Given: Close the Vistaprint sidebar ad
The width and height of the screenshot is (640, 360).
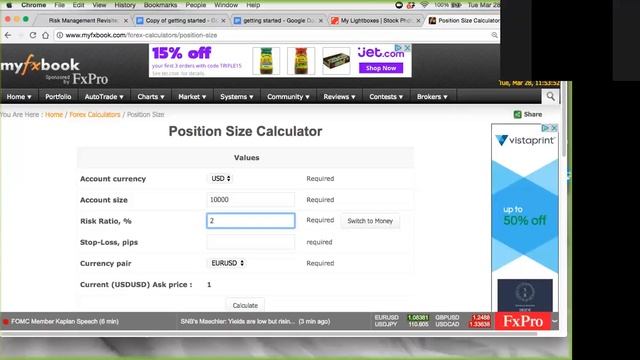Looking at the screenshot, I should click(554, 128).
